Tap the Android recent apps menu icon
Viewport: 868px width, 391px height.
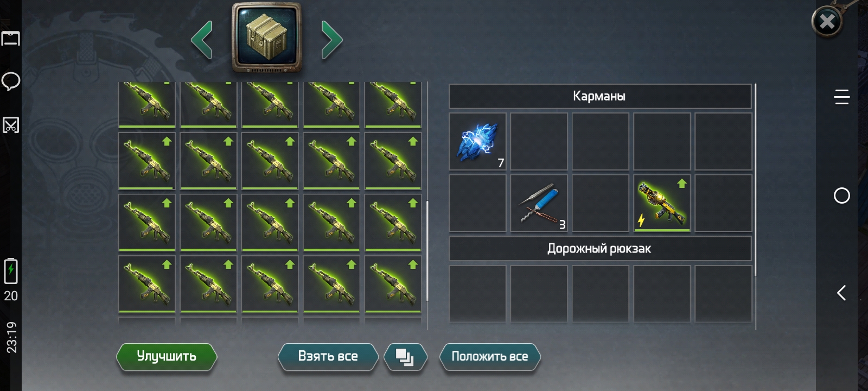coord(841,97)
